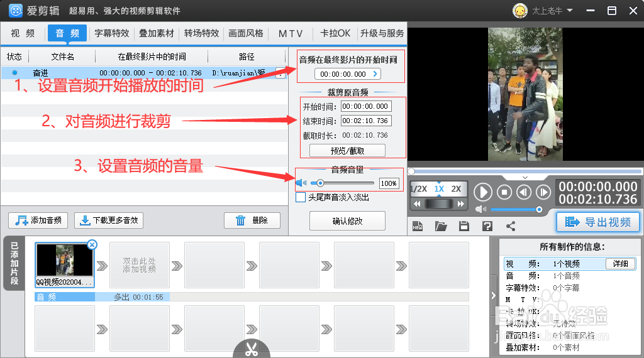
Task: Select the QQ视频202004 clip thumbnail
Action: [x=65, y=265]
